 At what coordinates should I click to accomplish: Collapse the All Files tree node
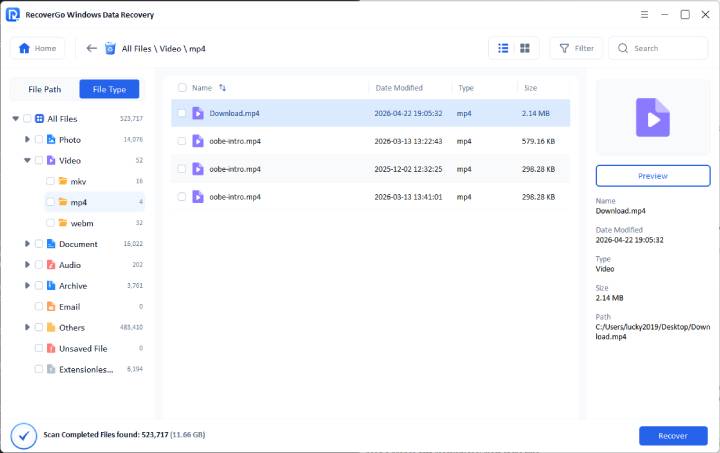tap(16, 118)
